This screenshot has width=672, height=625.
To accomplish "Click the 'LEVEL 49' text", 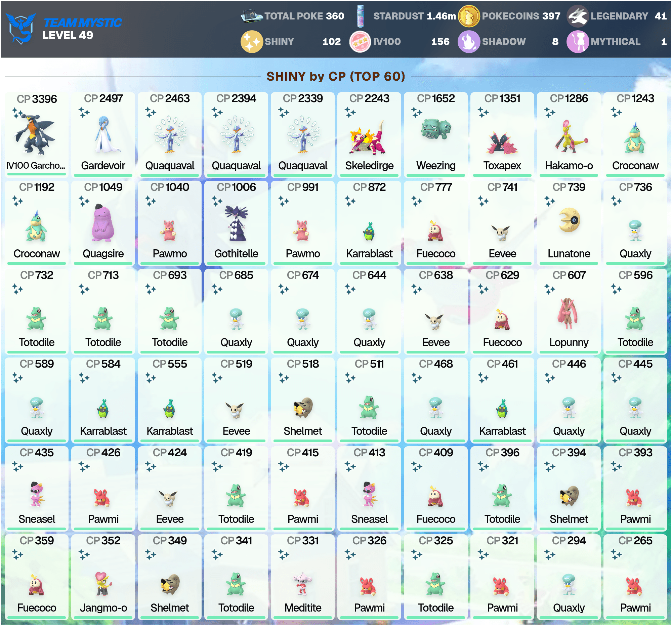I will click(x=68, y=35).
